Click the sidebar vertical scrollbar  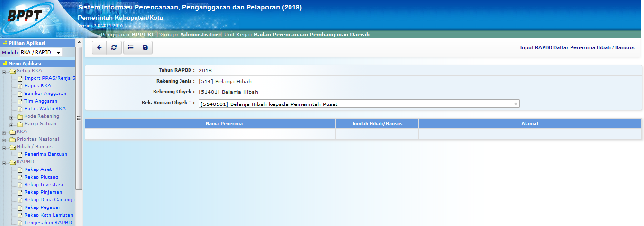click(79, 119)
